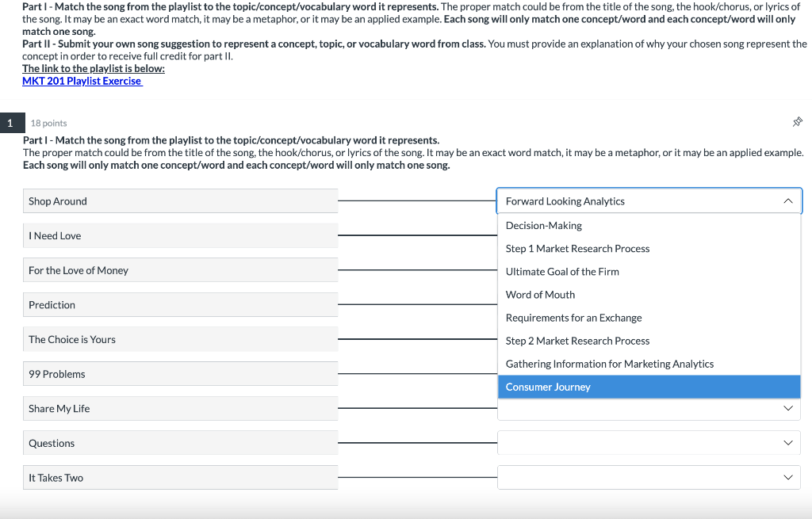Pin question 1 using the pushpin icon
The width and height of the screenshot is (812, 519).
(x=798, y=121)
